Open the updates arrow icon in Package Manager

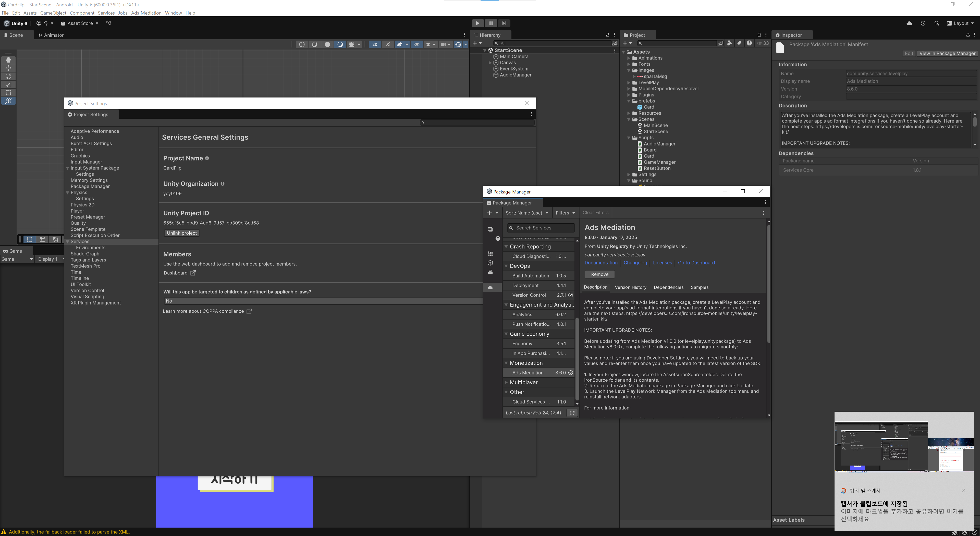tap(498, 238)
